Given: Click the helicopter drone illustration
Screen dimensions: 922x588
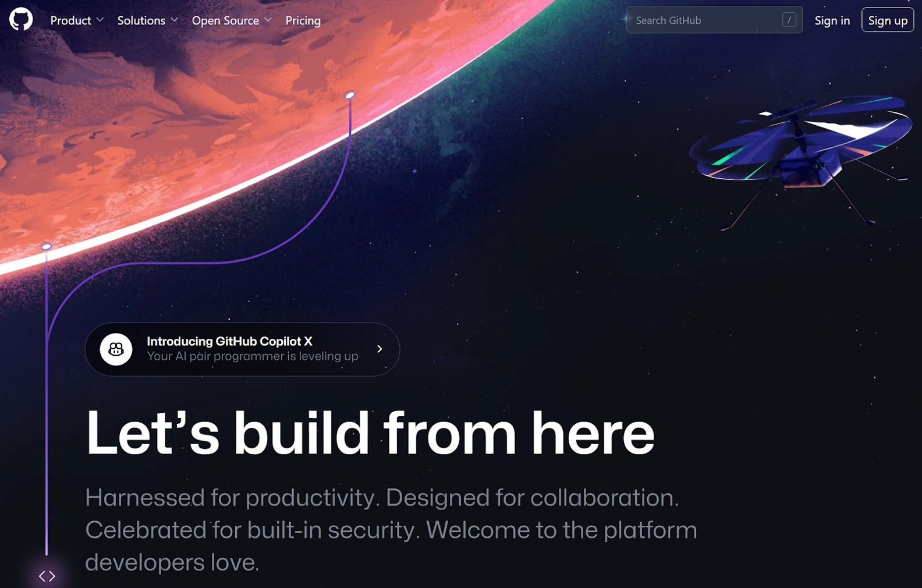Looking at the screenshot, I should [801, 161].
